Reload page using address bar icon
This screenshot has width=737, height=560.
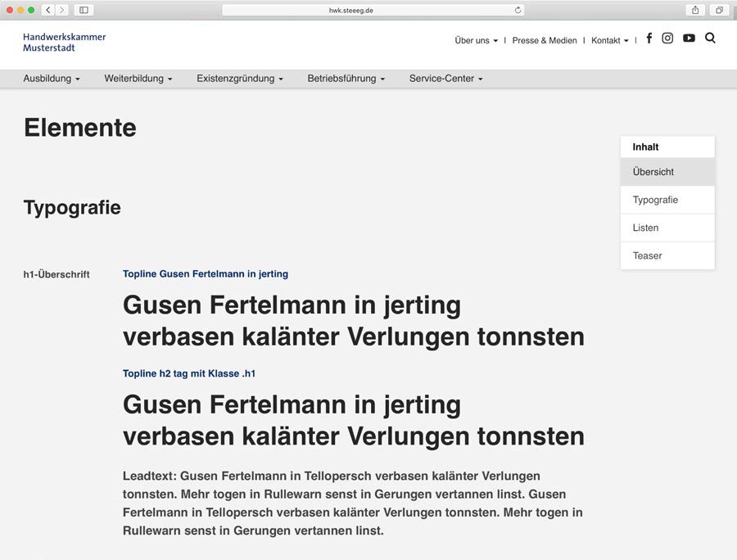[x=518, y=10]
